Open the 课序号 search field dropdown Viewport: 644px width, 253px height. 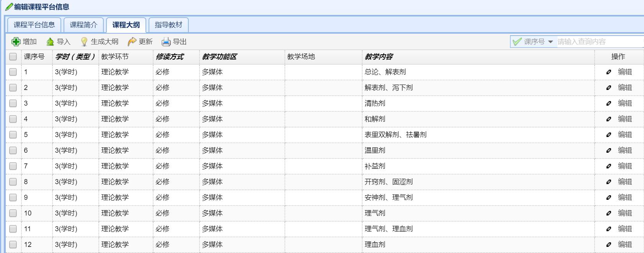coord(551,42)
